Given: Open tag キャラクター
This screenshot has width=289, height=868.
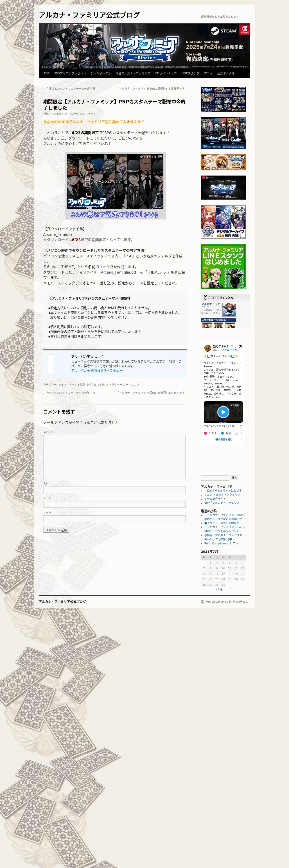Looking at the screenshot, I should click(114, 384).
